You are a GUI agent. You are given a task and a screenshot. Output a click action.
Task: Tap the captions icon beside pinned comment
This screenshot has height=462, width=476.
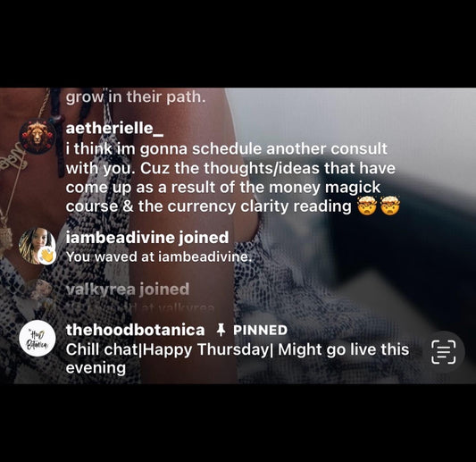pyautogui.click(x=444, y=352)
